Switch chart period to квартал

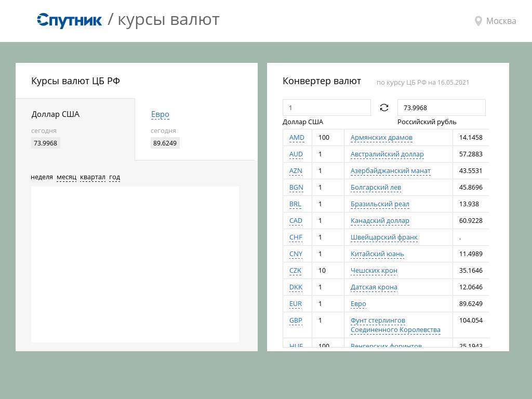click(92, 177)
